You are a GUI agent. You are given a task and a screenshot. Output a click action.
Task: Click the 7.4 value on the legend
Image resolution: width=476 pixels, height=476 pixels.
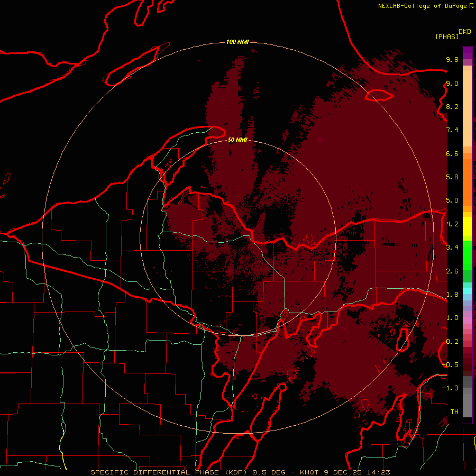[452, 130]
